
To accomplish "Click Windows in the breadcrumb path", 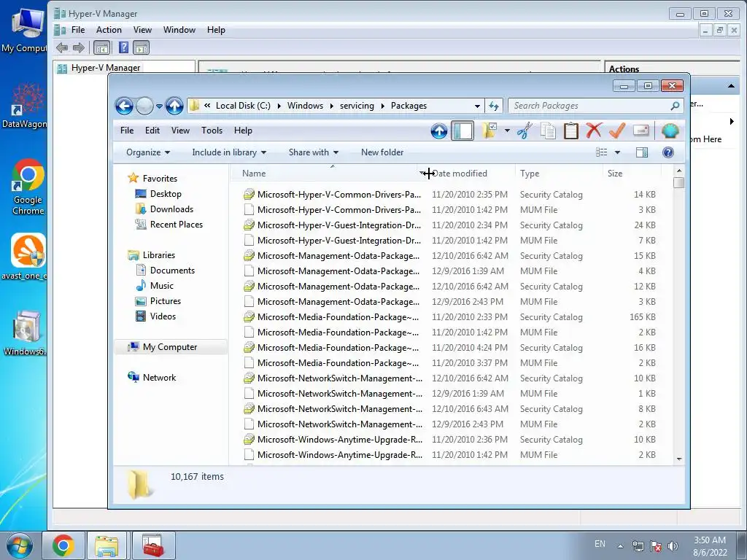I will [305, 106].
